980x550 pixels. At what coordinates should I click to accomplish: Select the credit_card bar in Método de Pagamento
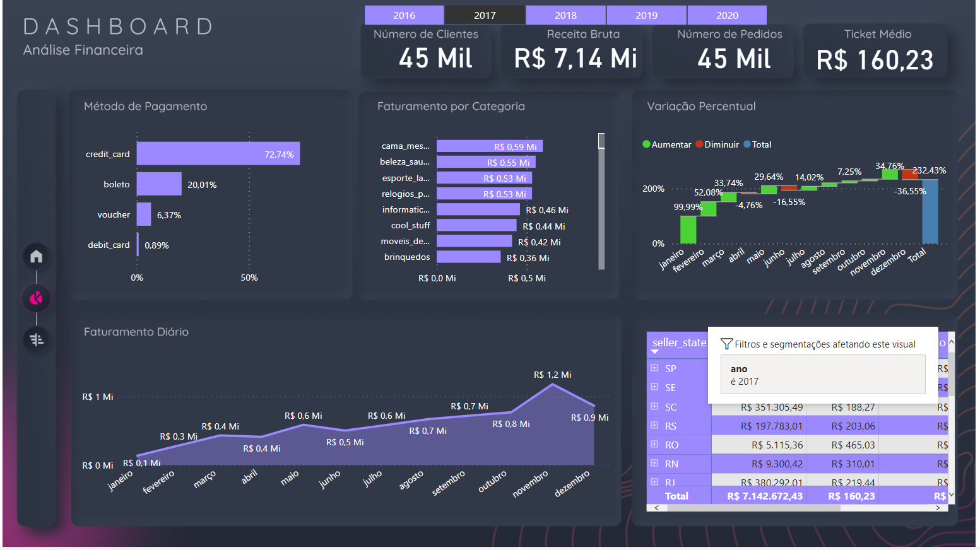tap(218, 153)
